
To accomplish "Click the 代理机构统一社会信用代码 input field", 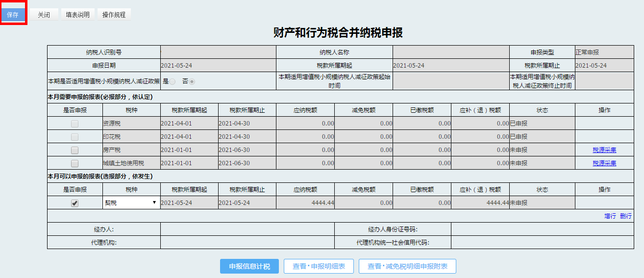I will pyautogui.click(x=542, y=243).
